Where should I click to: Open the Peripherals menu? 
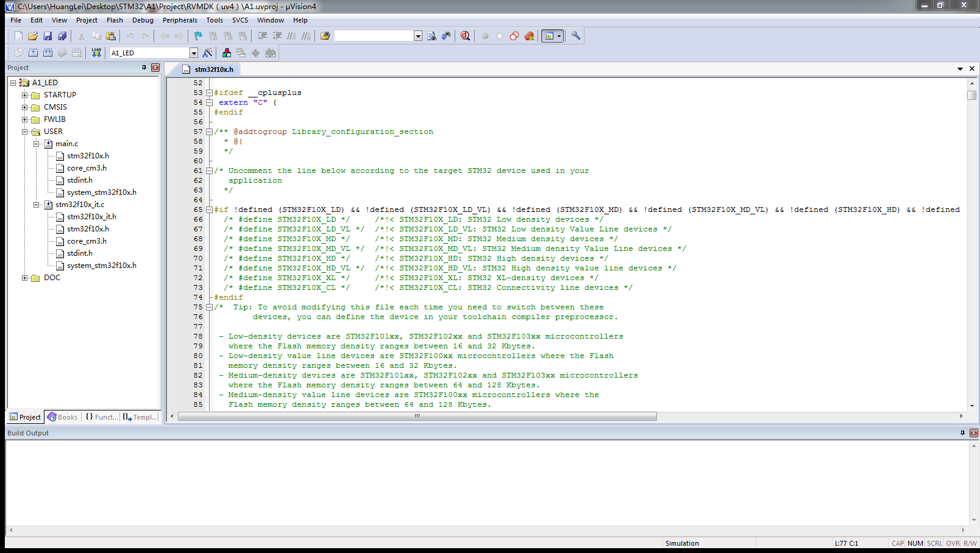click(180, 20)
